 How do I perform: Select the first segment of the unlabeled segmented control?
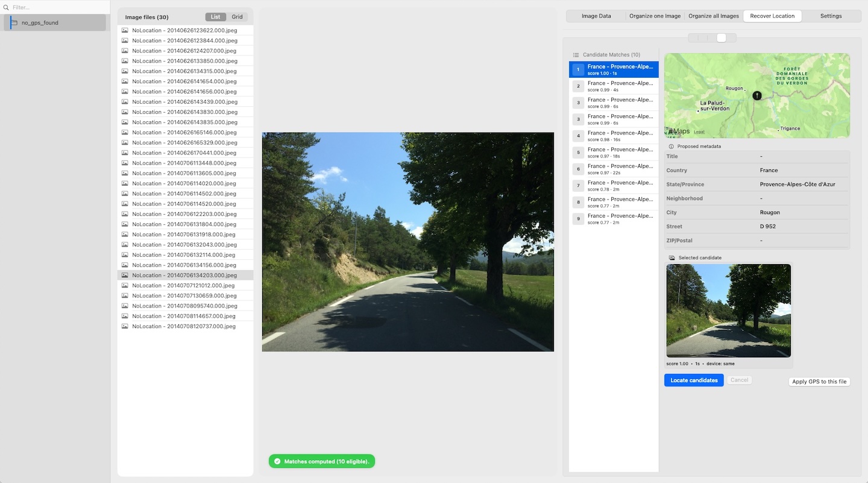click(693, 38)
